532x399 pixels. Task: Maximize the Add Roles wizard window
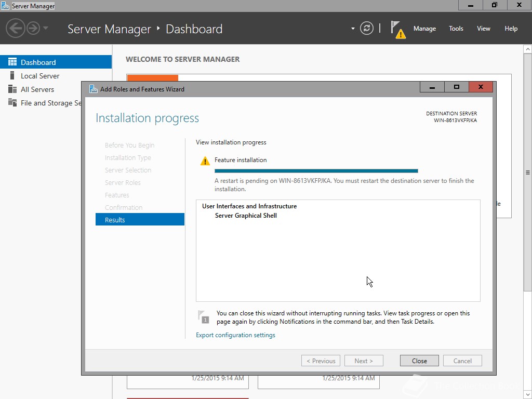(x=456, y=87)
